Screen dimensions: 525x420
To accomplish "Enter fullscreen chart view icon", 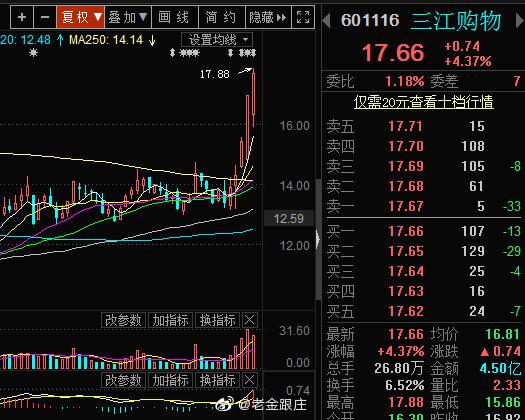I will coord(303,17).
